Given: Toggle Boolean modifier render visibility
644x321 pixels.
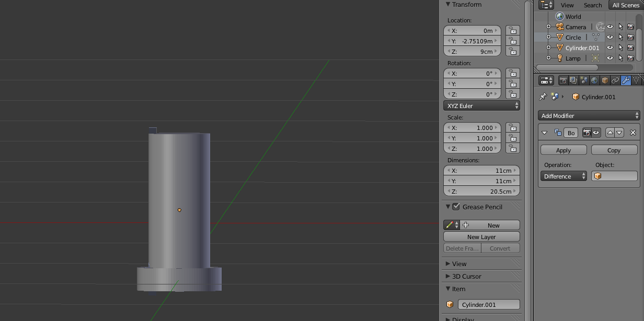Looking at the screenshot, I should pyautogui.click(x=587, y=133).
